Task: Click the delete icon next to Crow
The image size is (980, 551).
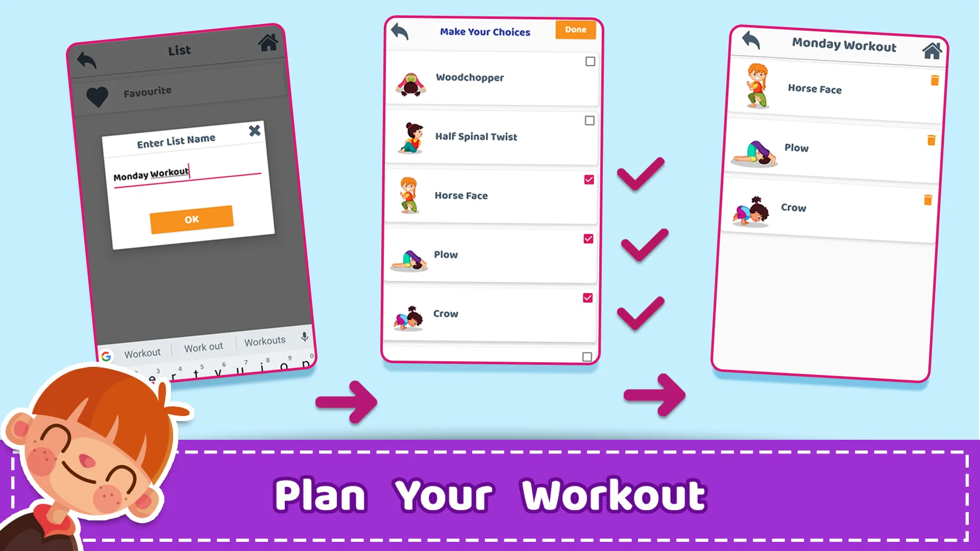Action: tap(927, 200)
